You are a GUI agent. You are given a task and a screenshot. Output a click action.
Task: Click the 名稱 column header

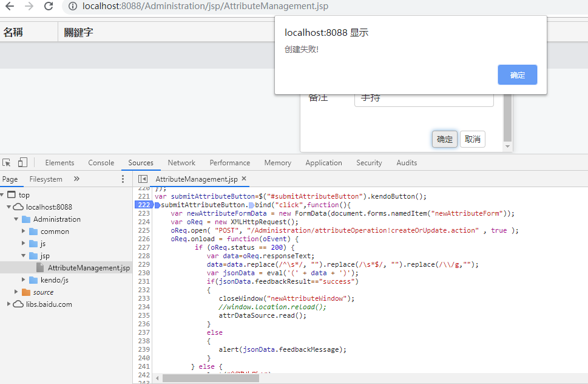point(29,32)
